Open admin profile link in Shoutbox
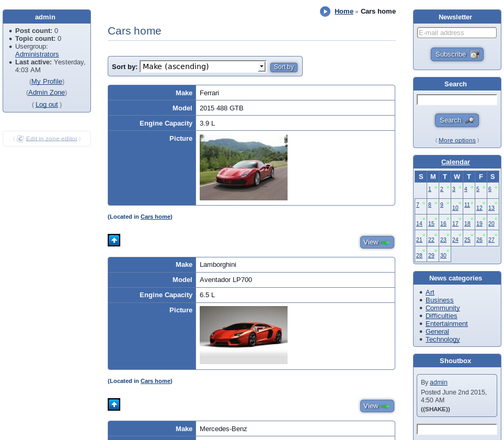The height and width of the screenshot is (440, 504). 439,382
